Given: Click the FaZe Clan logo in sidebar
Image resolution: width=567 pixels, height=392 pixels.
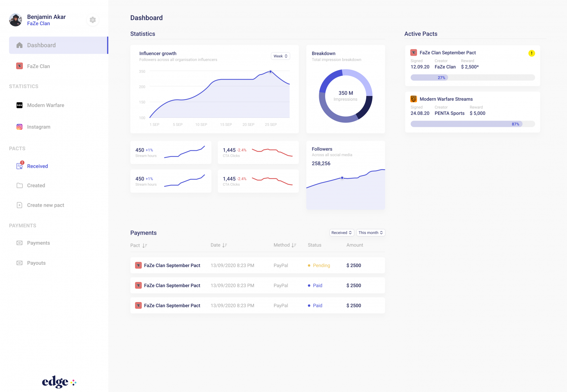Looking at the screenshot, I should (19, 66).
